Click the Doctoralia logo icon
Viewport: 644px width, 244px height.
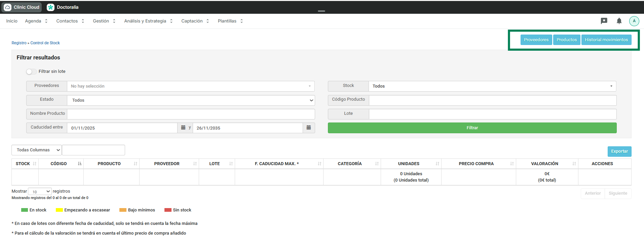pos(51,7)
